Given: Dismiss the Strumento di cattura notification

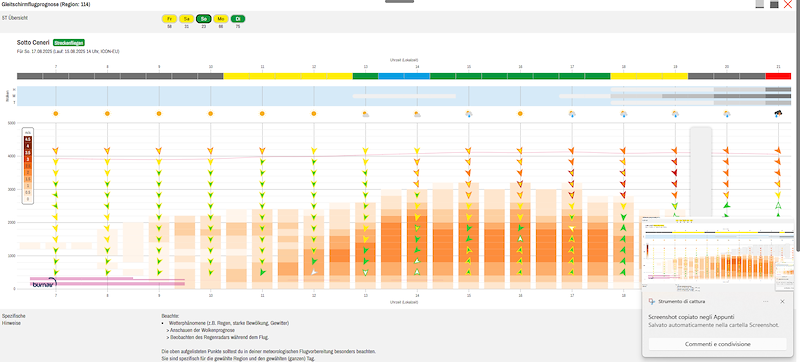Looking at the screenshot, I should tap(782, 301).
